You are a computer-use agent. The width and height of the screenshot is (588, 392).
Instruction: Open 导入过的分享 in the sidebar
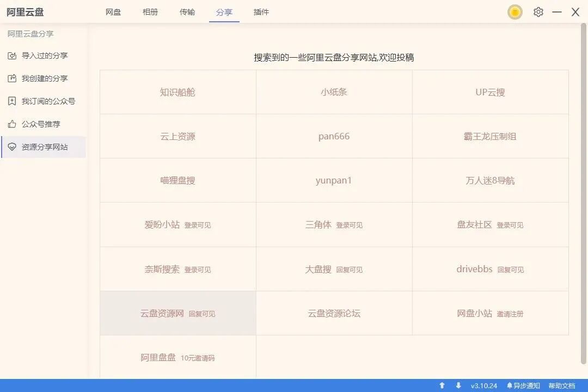pos(44,56)
